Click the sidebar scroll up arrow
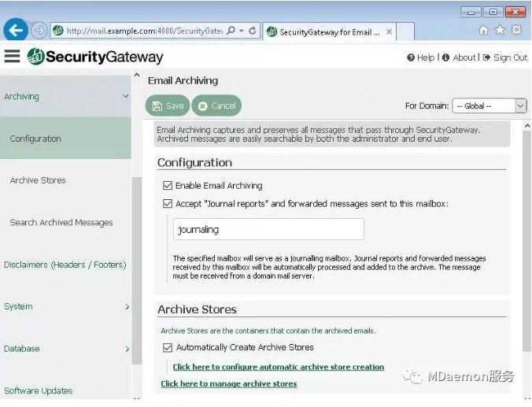 coord(137,75)
